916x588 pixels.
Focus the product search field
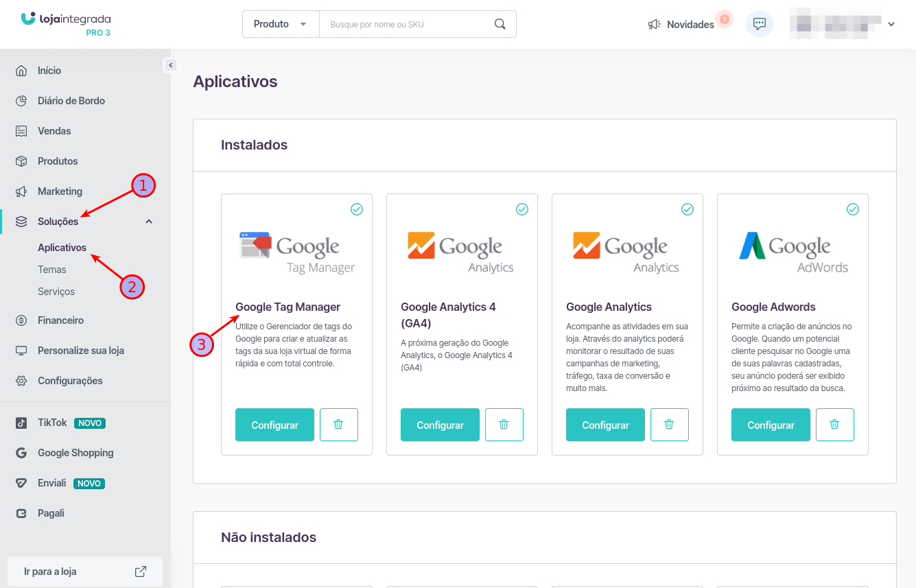408,24
